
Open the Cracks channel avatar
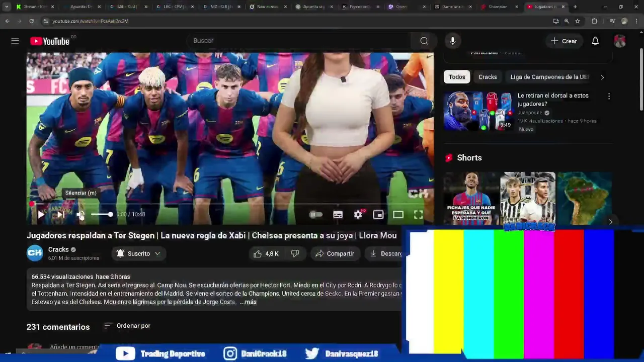tap(35, 253)
